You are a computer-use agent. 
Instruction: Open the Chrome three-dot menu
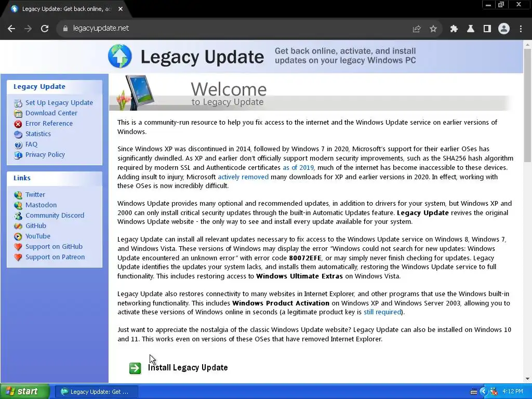coord(521,29)
